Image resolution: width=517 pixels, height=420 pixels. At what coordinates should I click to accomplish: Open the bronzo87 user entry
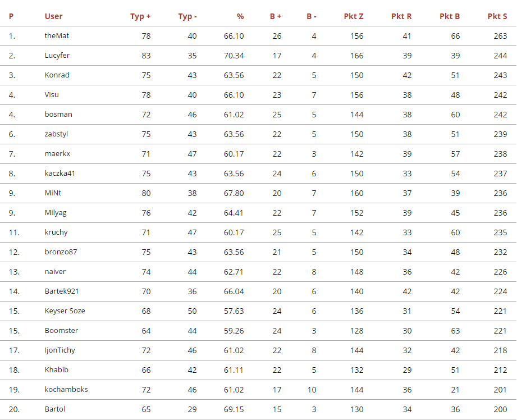coord(61,252)
